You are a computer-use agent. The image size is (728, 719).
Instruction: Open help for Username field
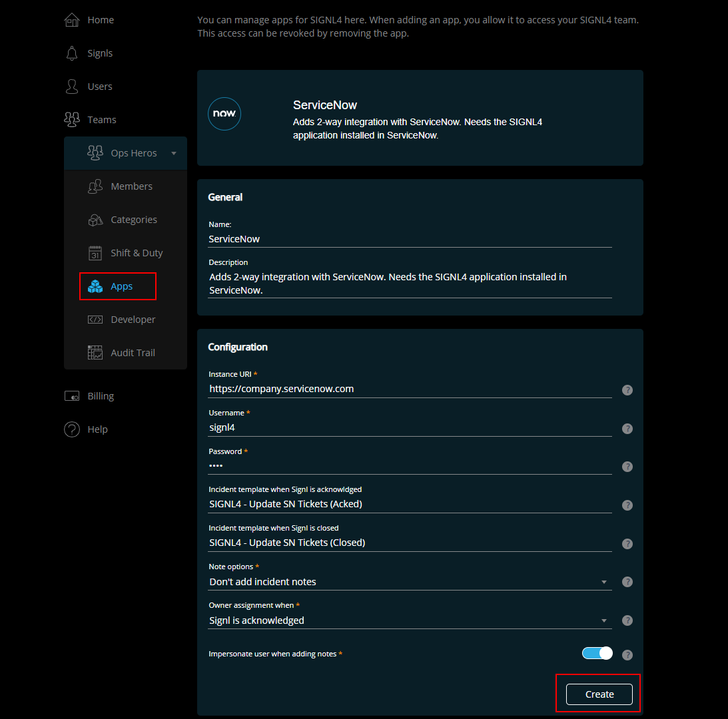627,429
